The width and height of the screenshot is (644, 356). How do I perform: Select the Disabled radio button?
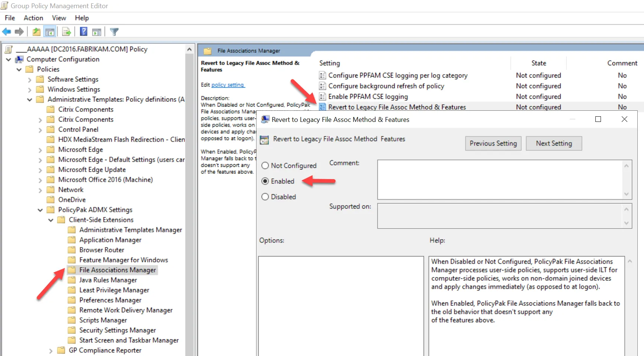click(265, 197)
